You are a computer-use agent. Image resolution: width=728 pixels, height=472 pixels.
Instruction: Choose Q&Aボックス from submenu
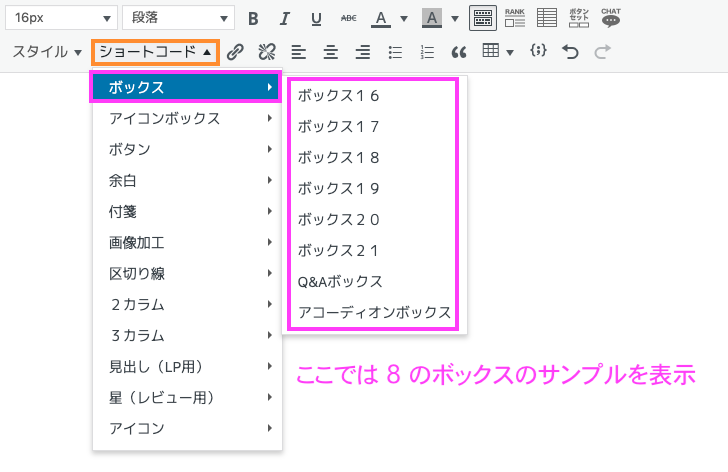tap(374, 282)
